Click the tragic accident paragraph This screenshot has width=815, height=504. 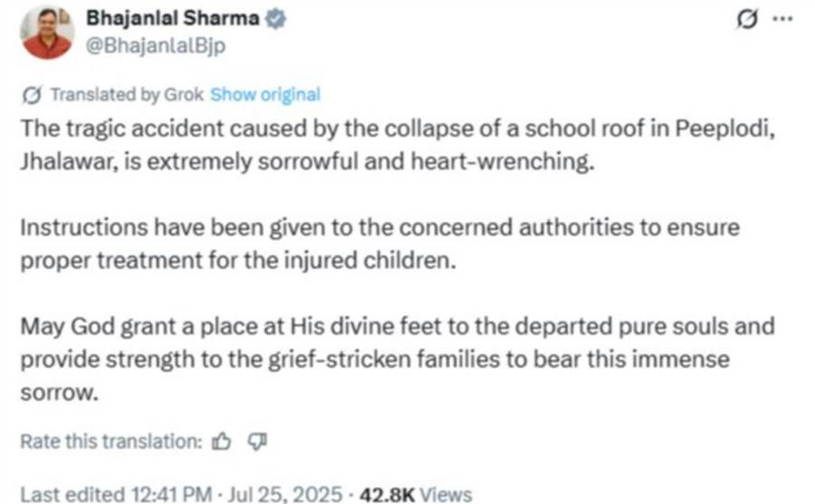point(398,145)
